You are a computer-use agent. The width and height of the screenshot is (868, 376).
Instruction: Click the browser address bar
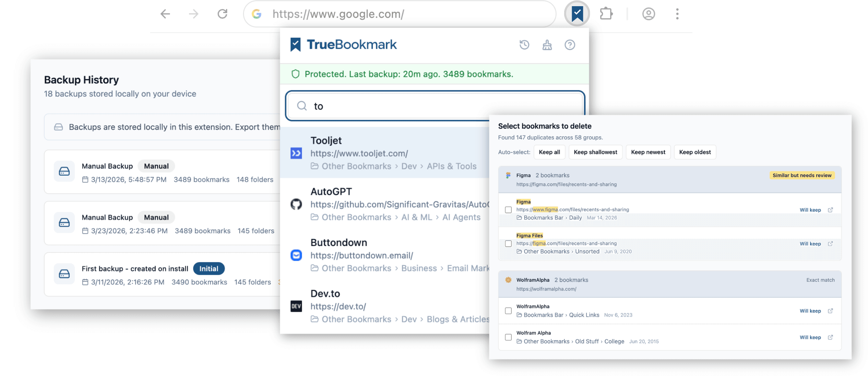pos(400,14)
